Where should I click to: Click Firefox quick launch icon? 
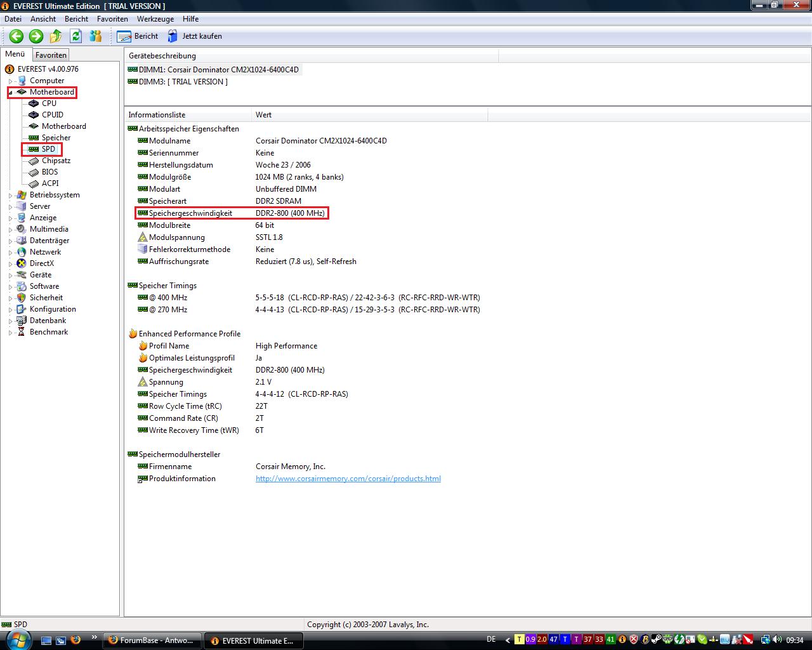coord(75,640)
